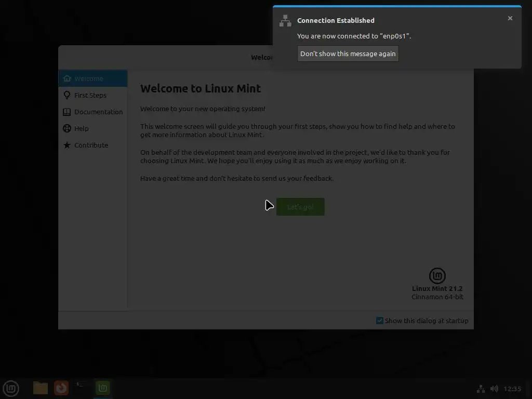
Task: Open the network tray icon
Action: (481, 389)
